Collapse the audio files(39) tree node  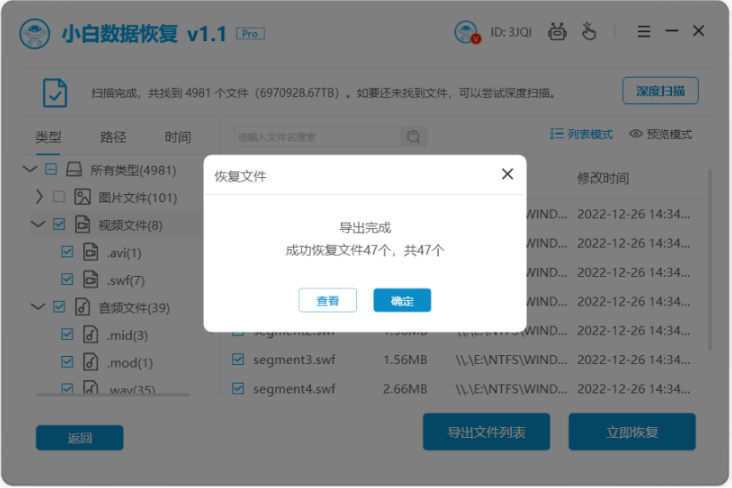38,307
